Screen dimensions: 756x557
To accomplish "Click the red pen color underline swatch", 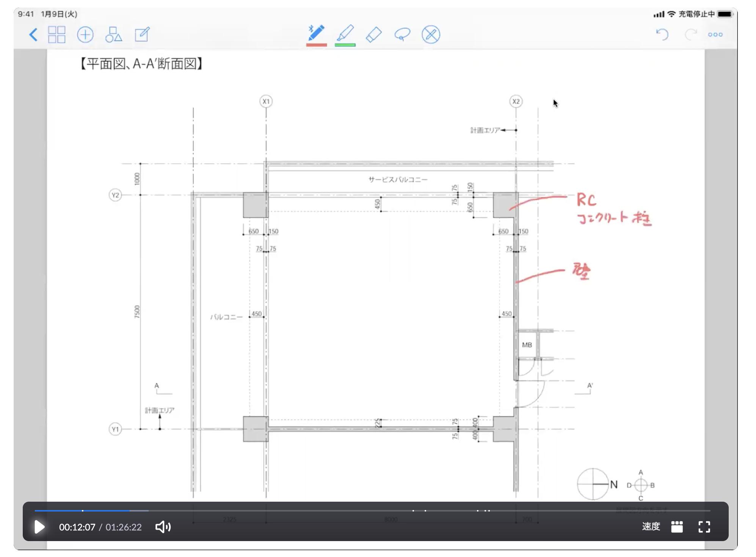I will coord(317,45).
